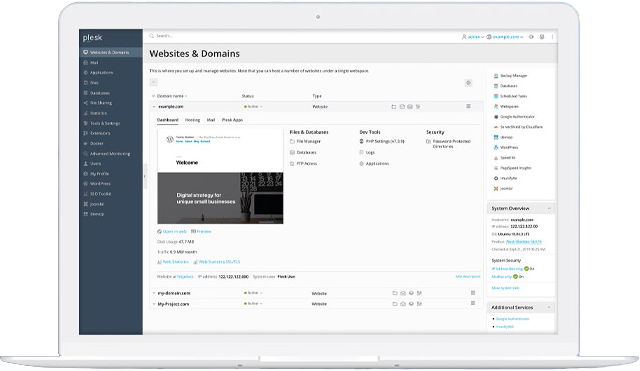Click the website preview thumbnail

coord(220,177)
